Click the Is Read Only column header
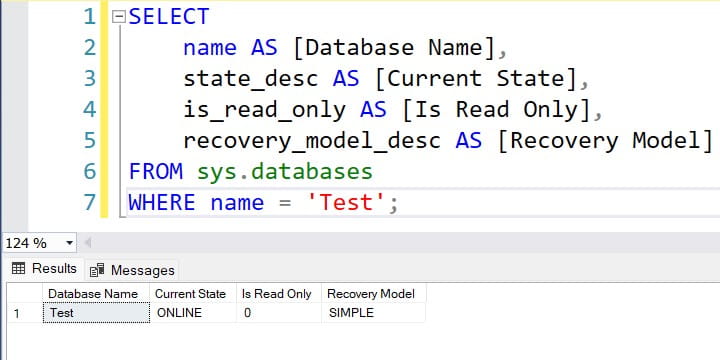This screenshot has width=720, height=360. pos(279,294)
